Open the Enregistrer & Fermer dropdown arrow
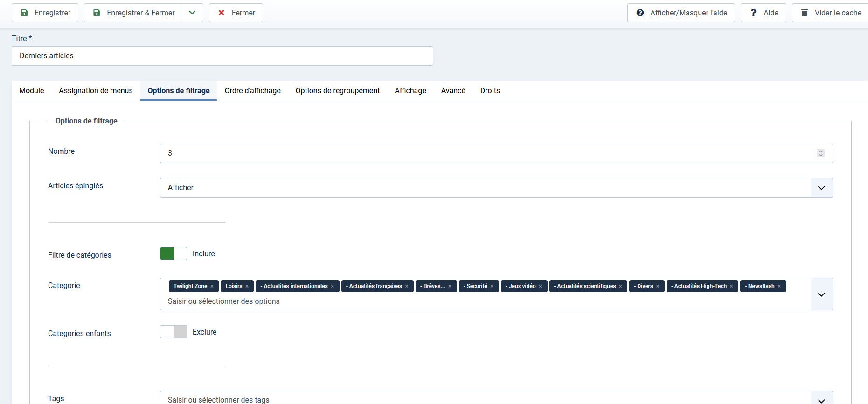 tap(192, 13)
